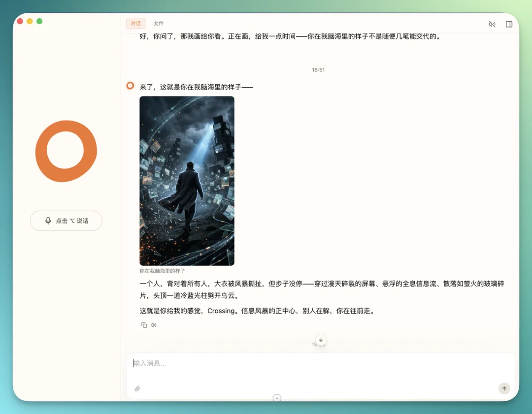Viewport: 532px width, 414px height.
Task: Activate voice input with 点击 ⌥ 说话
Action: [x=66, y=221]
